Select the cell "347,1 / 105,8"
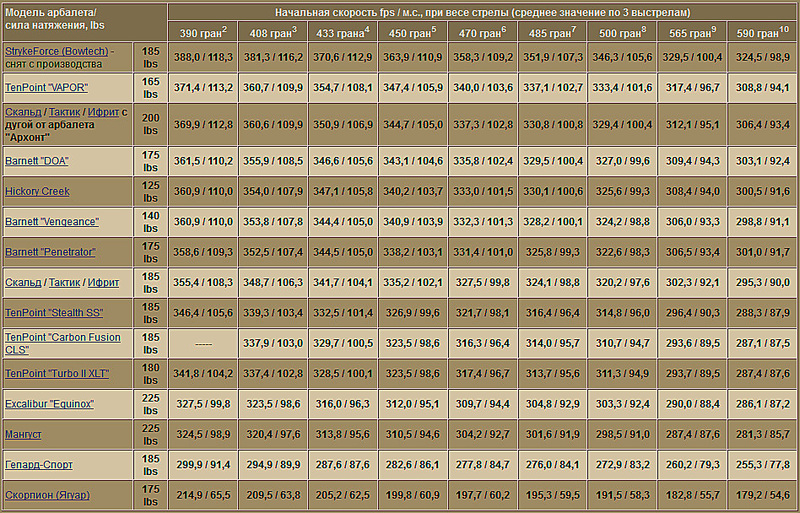The width and height of the screenshot is (800, 513). pos(343,191)
